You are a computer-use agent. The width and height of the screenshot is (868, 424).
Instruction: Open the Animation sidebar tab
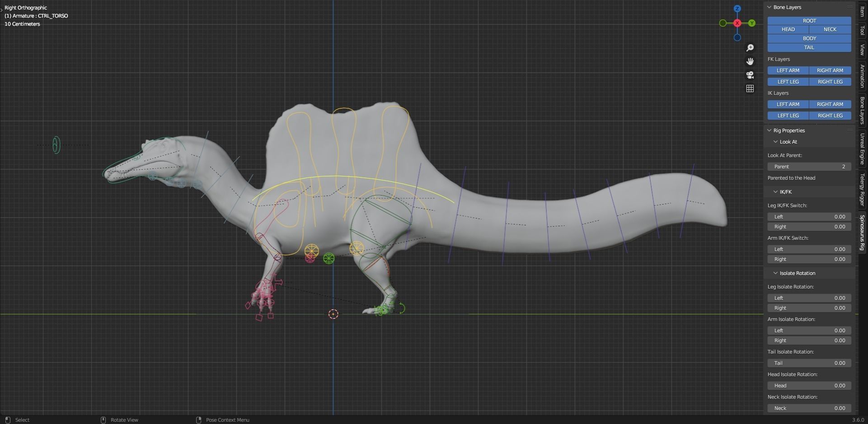(862, 76)
